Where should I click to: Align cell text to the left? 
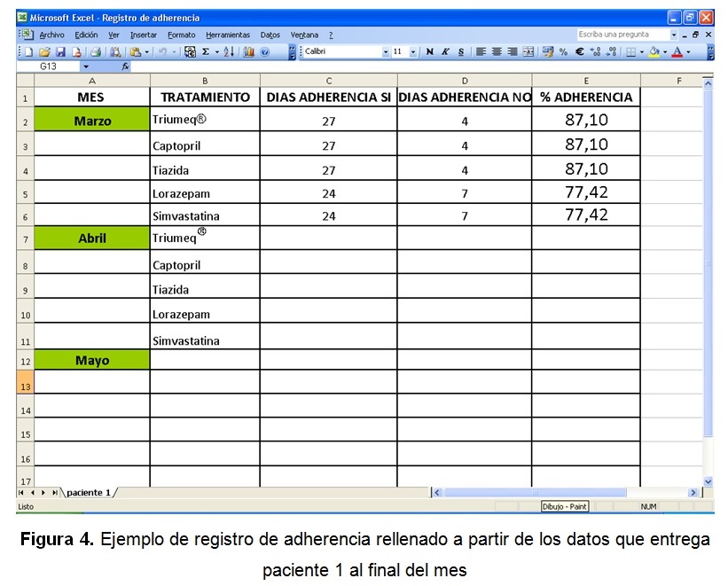coord(481,51)
